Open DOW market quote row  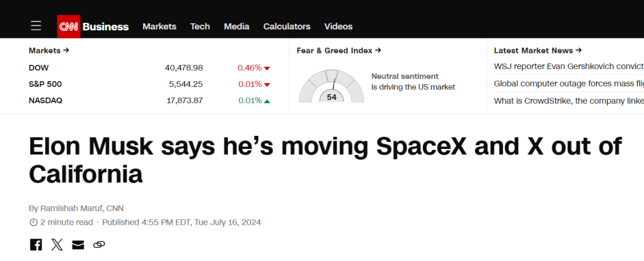(x=150, y=68)
